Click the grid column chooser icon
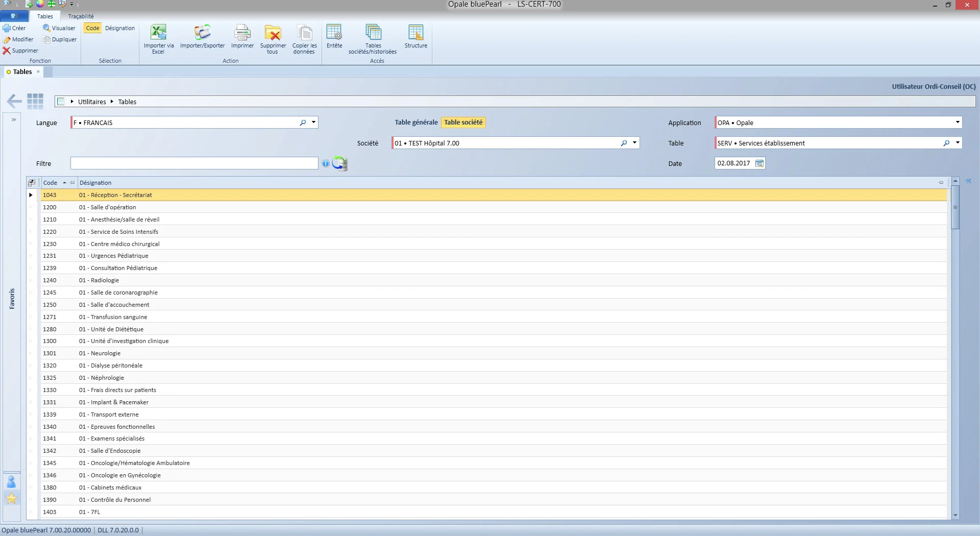The width and height of the screenshot is (980, 536). point(32,182)
